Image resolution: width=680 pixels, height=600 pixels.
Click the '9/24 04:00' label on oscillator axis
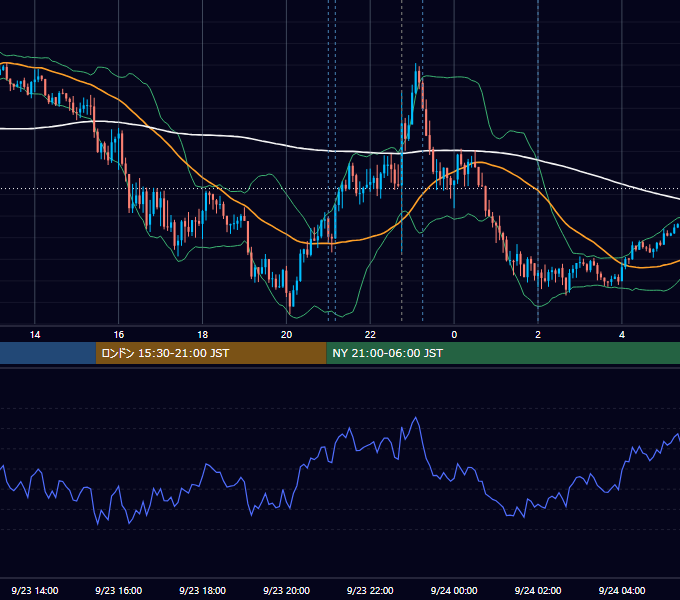point(622,590)
